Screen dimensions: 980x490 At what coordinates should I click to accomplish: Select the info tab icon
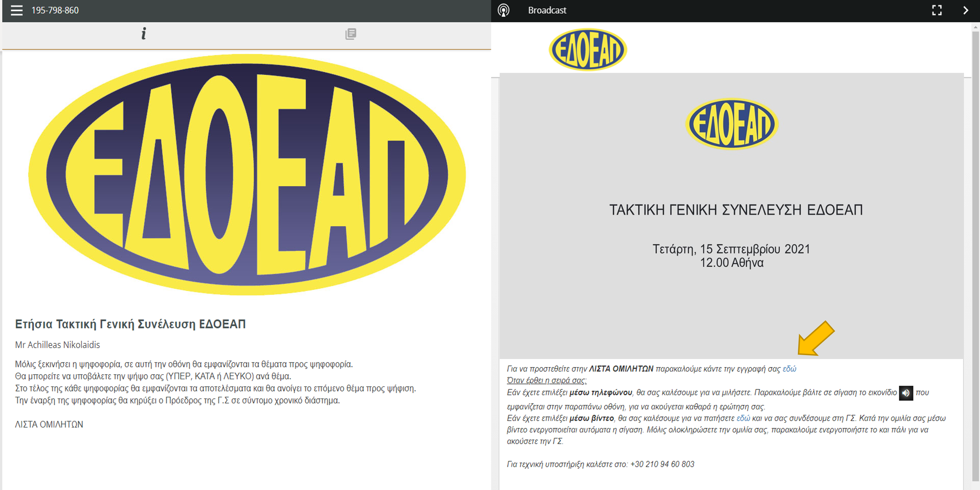pyautogui.click(x=143, y=34)
